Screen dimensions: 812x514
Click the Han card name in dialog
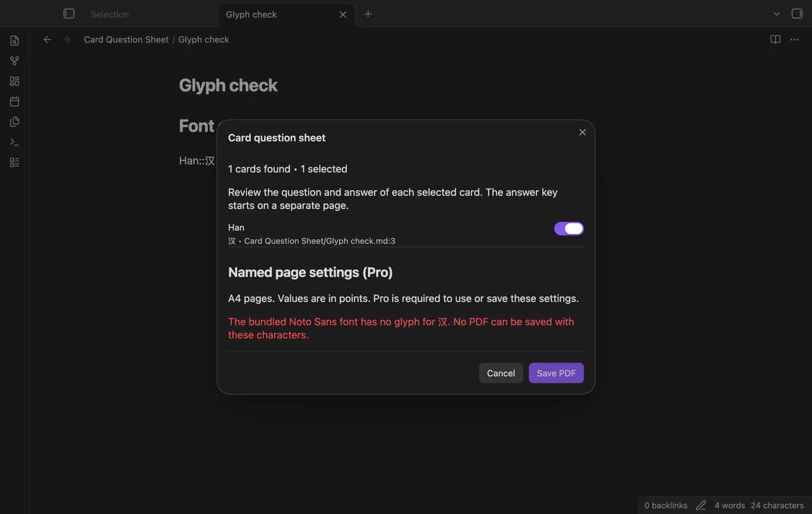(x=236, y=227)
